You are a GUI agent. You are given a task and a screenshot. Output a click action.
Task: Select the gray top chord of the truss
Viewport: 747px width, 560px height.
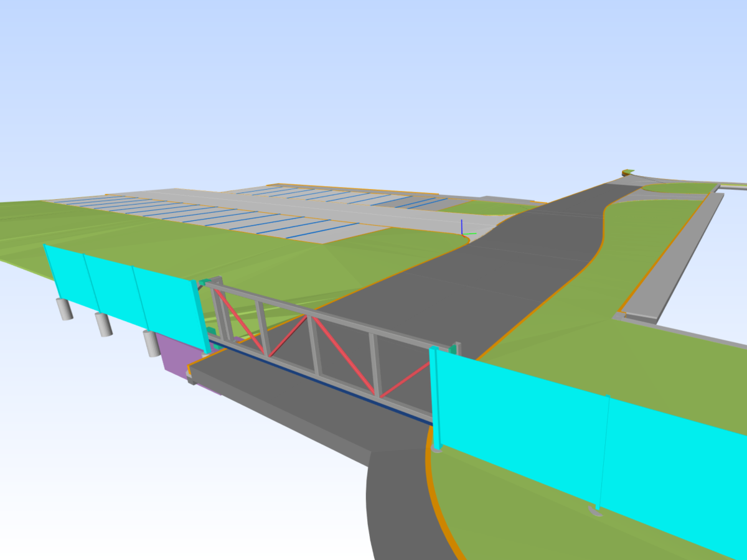click(x=330, y=313)
